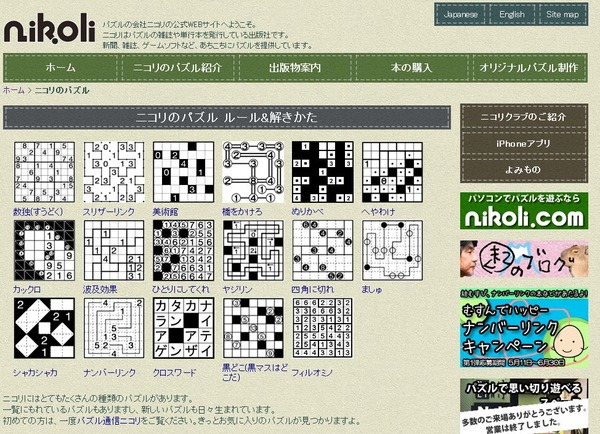Click the 四角に切れ text link
This screenshot has height=434, width=600.
pos(313,290)
